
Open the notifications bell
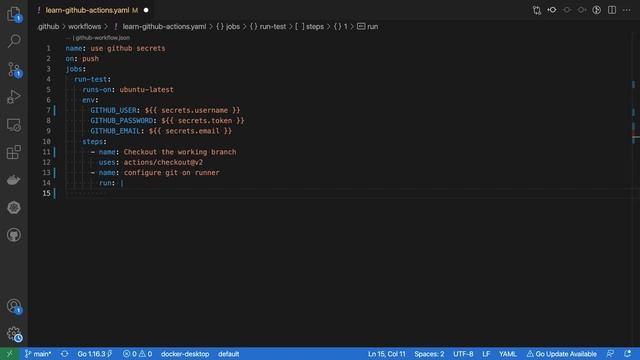point(627,354)
